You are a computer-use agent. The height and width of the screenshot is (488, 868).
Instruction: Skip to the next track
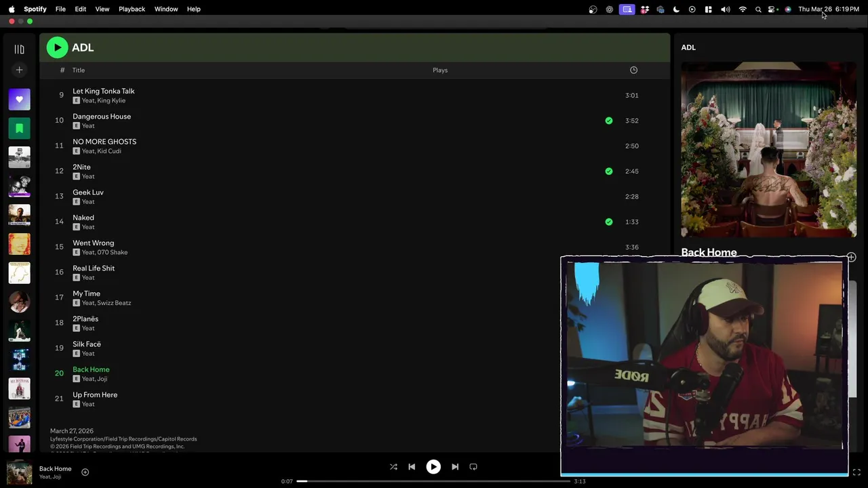coord(455,467)
